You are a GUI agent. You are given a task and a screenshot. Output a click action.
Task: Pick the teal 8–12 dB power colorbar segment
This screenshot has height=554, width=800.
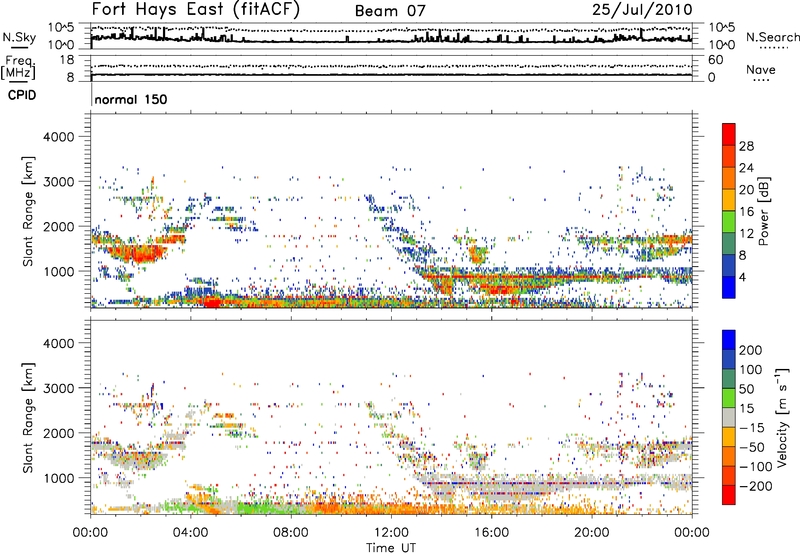coord(729,244)
